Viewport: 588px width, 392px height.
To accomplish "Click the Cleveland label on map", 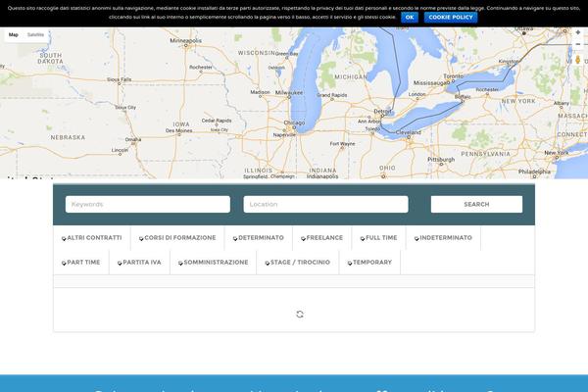I will pos(409,132).
